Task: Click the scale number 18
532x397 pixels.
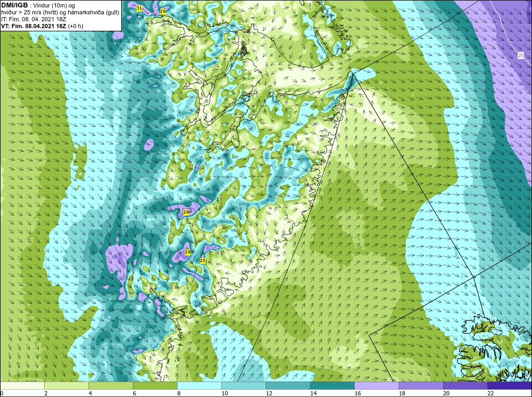Action: pos(402,393)
